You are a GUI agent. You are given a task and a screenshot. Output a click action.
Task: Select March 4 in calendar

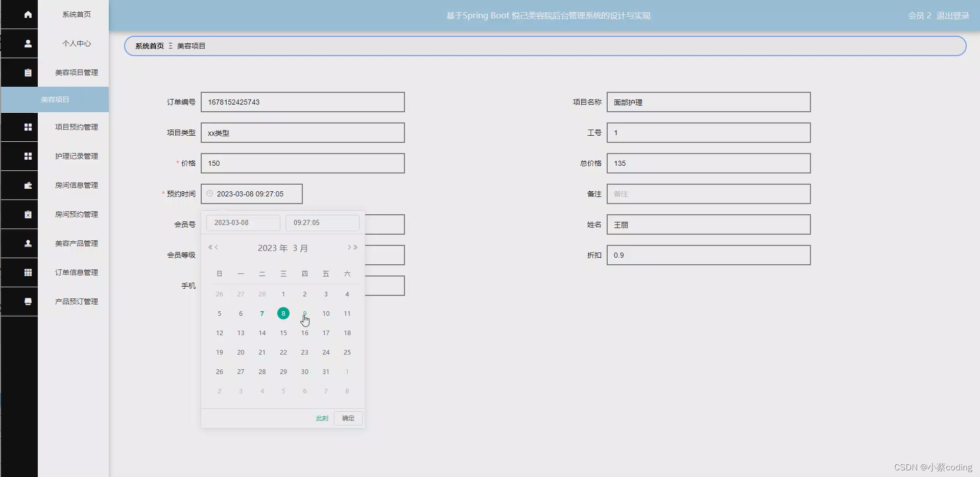click(347, 294)
